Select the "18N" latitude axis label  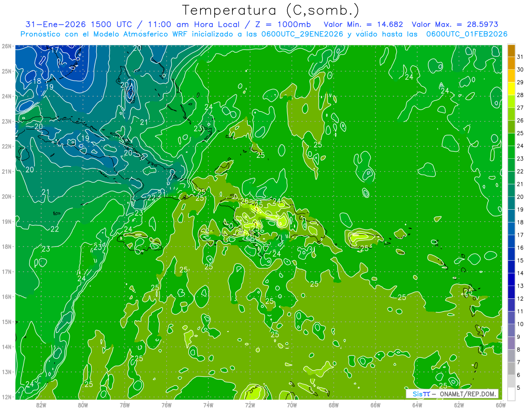[6, 247]
